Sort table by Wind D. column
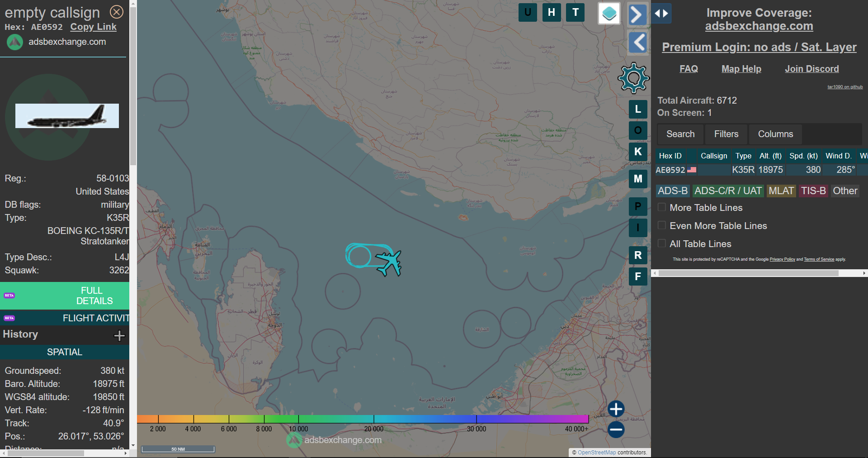The width and height of the screenshot is (868, 458). [839, 156]
